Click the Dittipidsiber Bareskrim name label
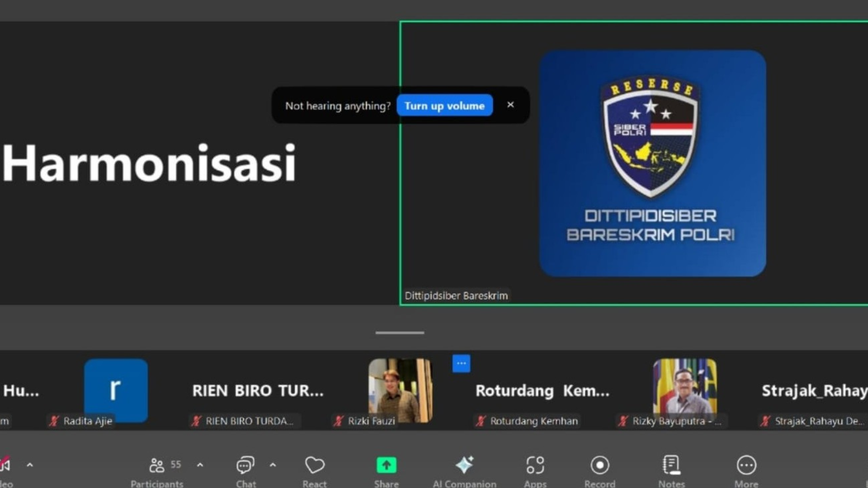 point(456,296)
